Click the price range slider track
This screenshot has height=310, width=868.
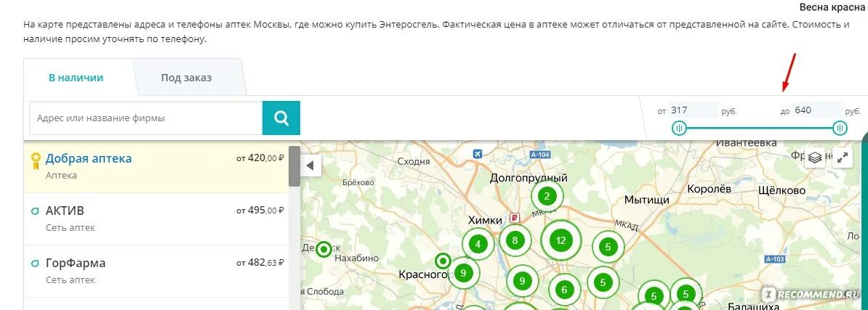click(x=760, y=129)
